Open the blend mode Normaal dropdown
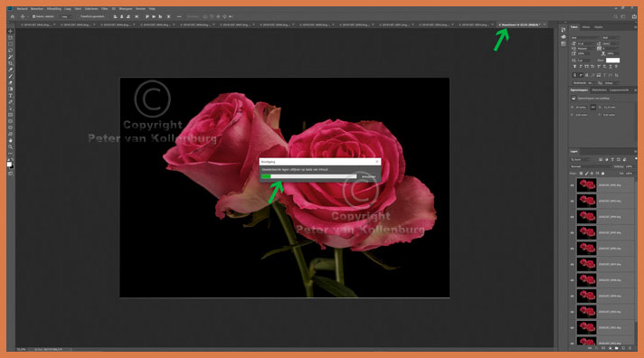This screenshot has height=358, width=644. click(x=591, y=166)
